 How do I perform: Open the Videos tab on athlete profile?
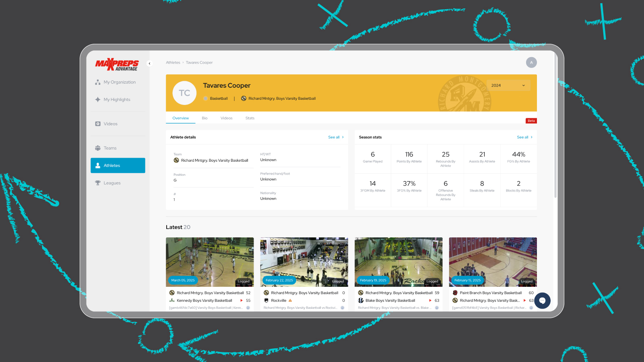227,118
